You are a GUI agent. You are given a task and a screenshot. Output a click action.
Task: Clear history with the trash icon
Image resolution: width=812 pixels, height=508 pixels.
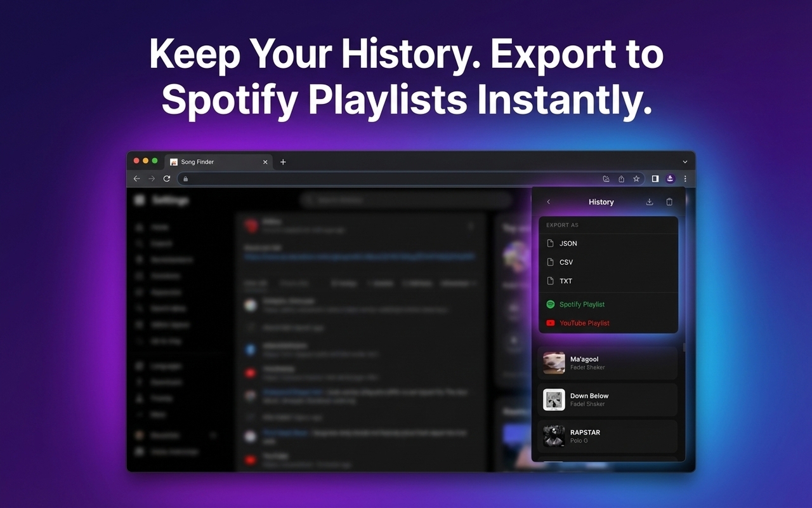(669, 202)
